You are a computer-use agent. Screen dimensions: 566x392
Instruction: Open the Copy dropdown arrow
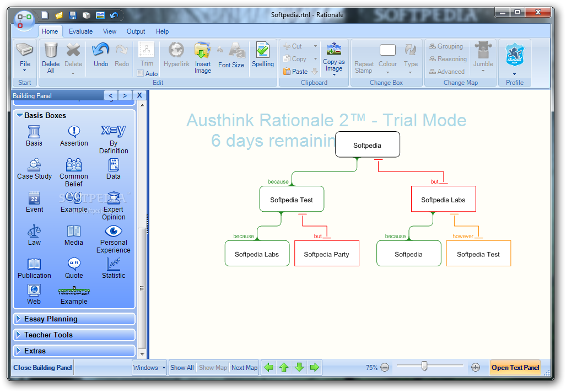coord(315,59)
